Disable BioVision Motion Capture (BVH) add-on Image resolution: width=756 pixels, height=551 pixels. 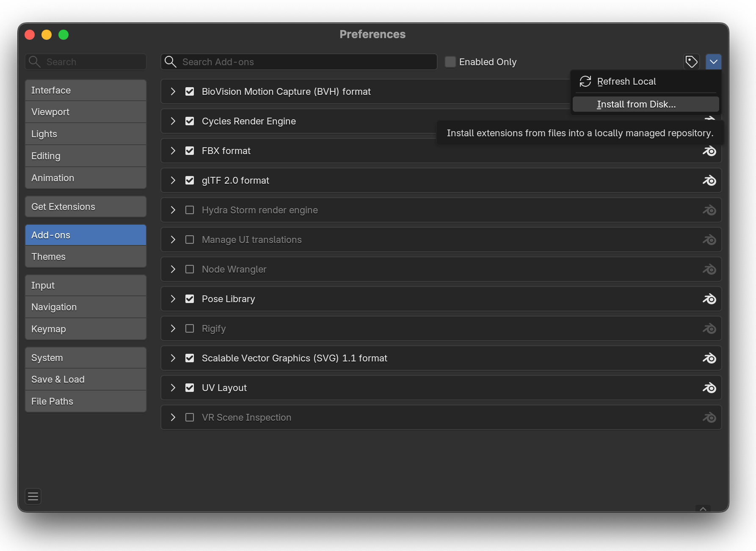pos(190,91)
